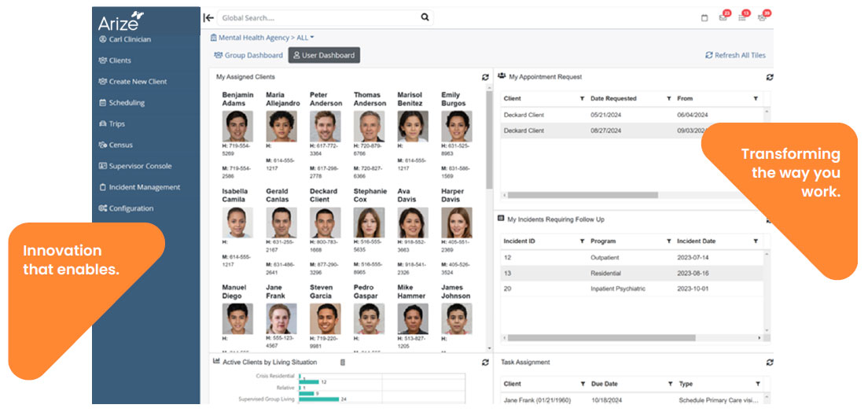Open Scheduling from the sidebar
The width and height of the screenshot is (868, 412).
pyautogui.click(x=121, y=102)
